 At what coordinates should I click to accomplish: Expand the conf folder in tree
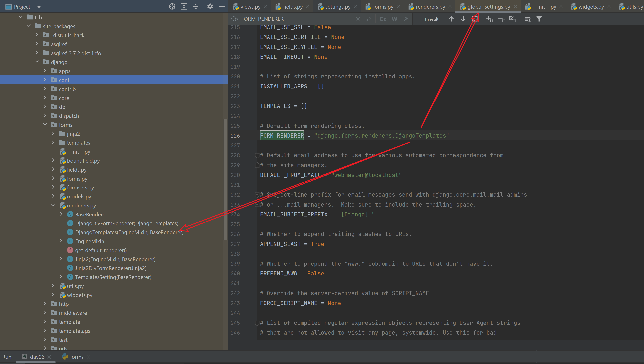click(45, 80)
